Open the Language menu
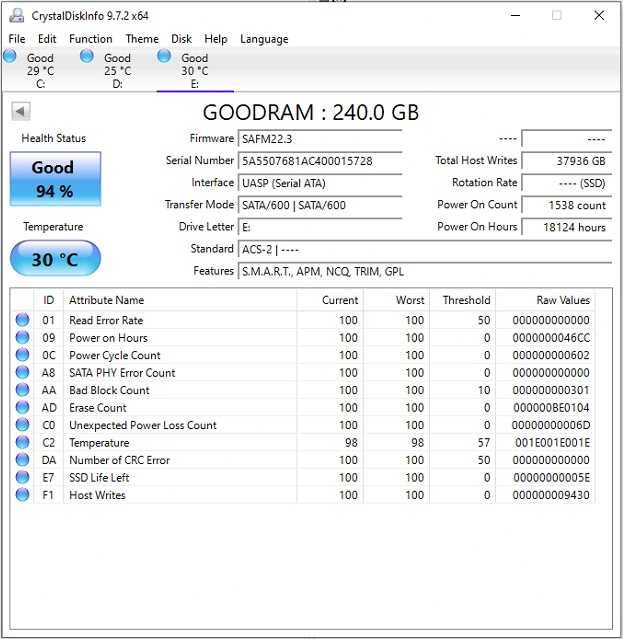 264,39
